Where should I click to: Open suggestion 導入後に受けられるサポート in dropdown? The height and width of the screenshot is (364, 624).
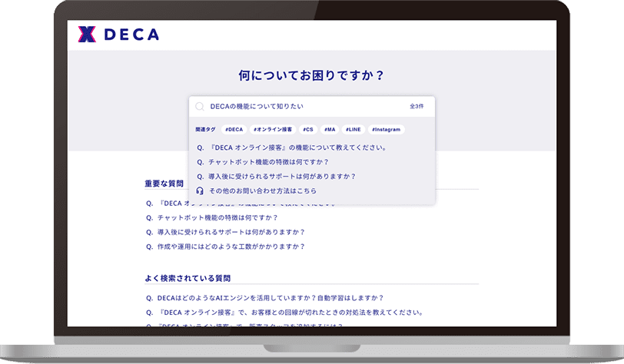point(281,176)
